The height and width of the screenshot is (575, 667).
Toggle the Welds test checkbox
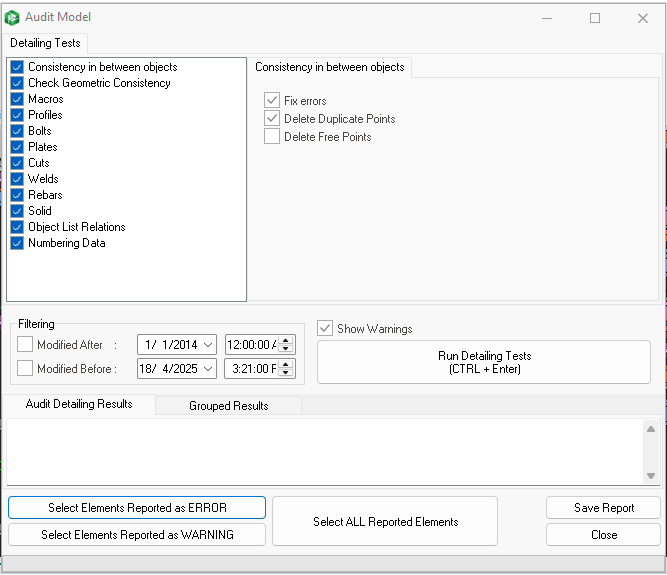(17, 179)
